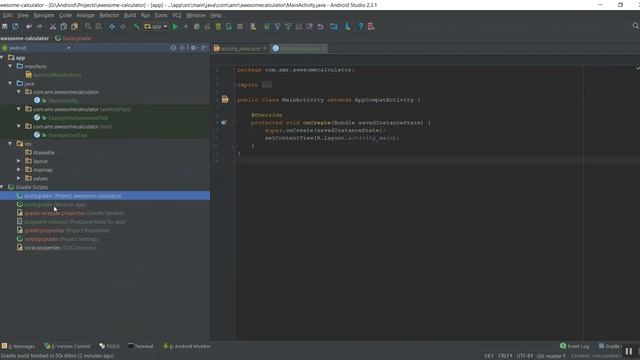Click the Sync/refresh toolbar icon
Image resolution: width=640 pixels, height=360 pixels.
[15, 27]
